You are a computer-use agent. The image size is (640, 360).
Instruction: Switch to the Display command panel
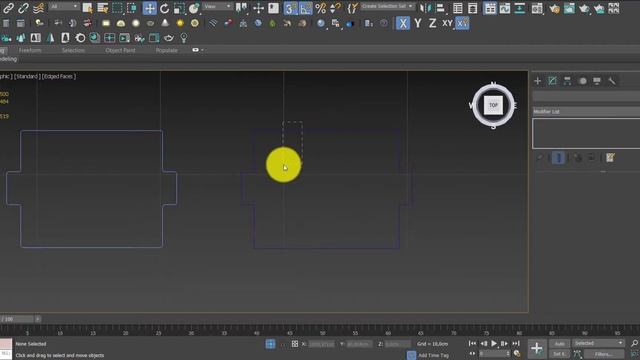pyautogui.click(x=597, y=81)
